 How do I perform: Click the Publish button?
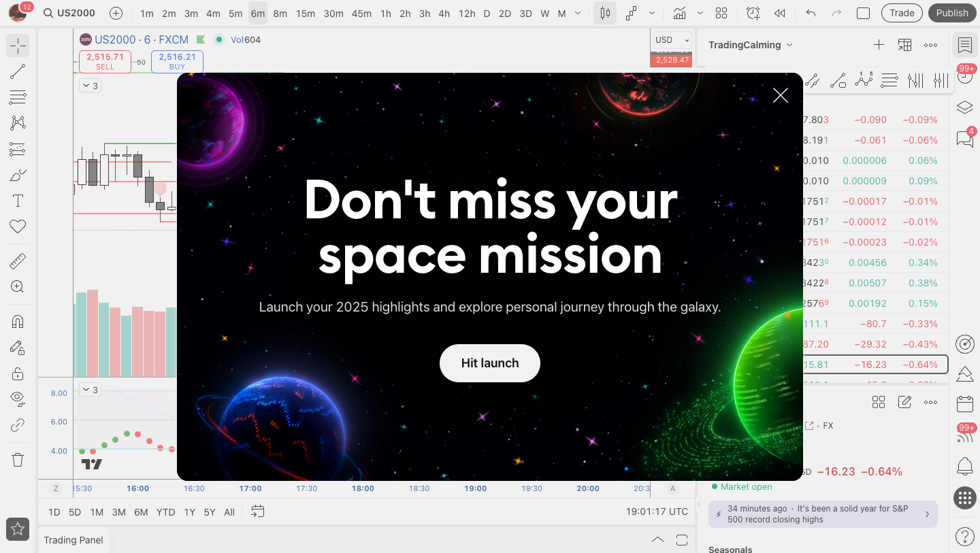(952, 13)
